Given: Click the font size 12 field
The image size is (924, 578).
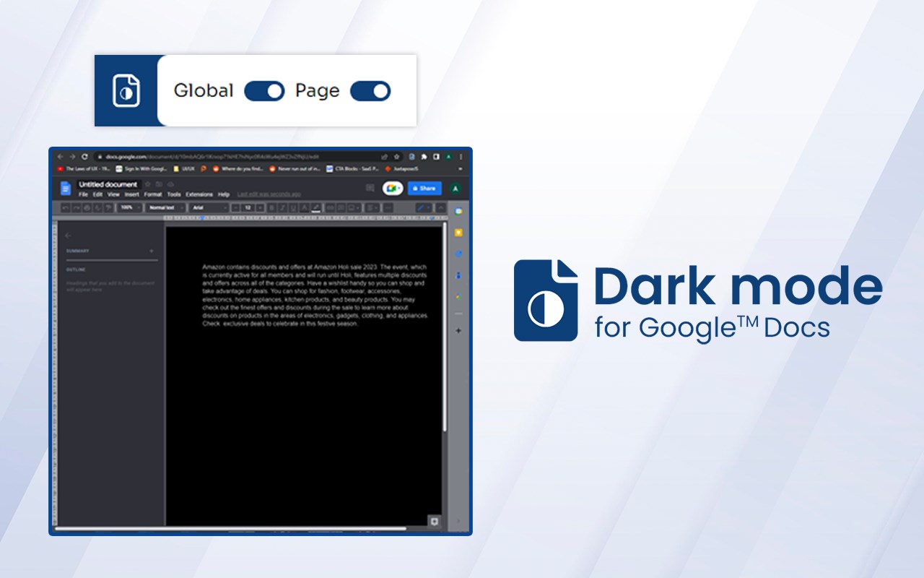Looking at the screenshot, I should pos(248,207).
